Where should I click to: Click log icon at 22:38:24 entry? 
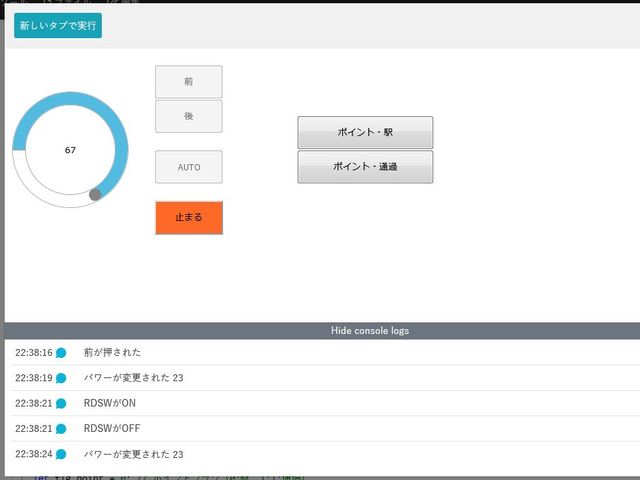pos(61,454)
